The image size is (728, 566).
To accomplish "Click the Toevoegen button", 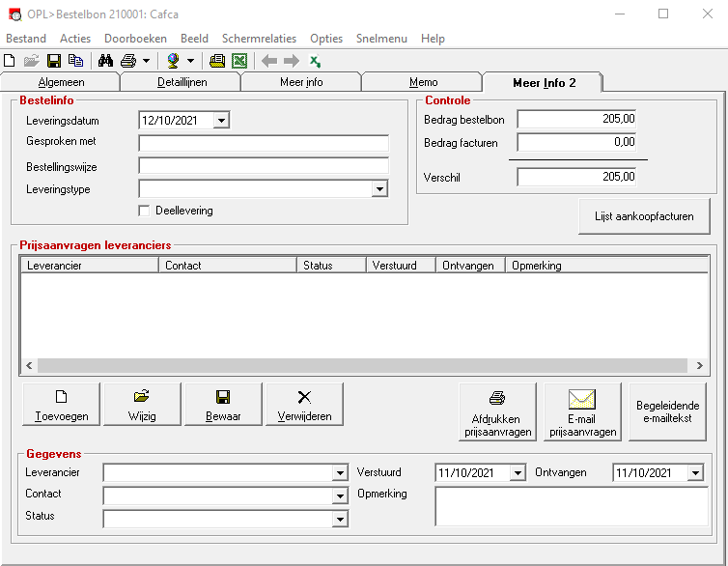I will coord(61,405).
